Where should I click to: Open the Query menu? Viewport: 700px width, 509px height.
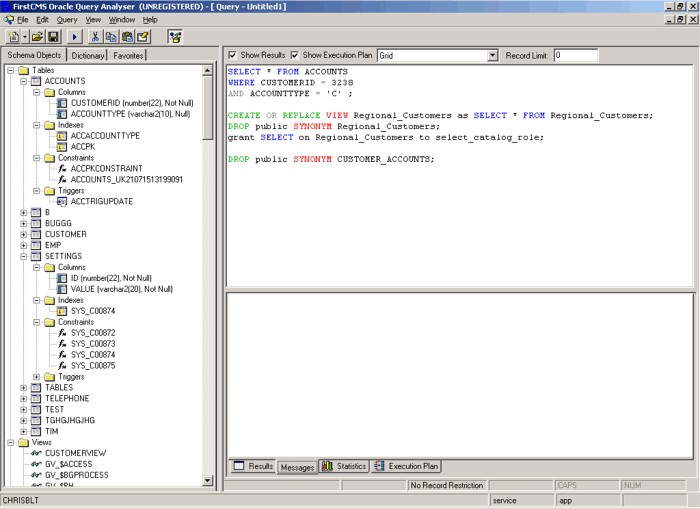point(67,20)
